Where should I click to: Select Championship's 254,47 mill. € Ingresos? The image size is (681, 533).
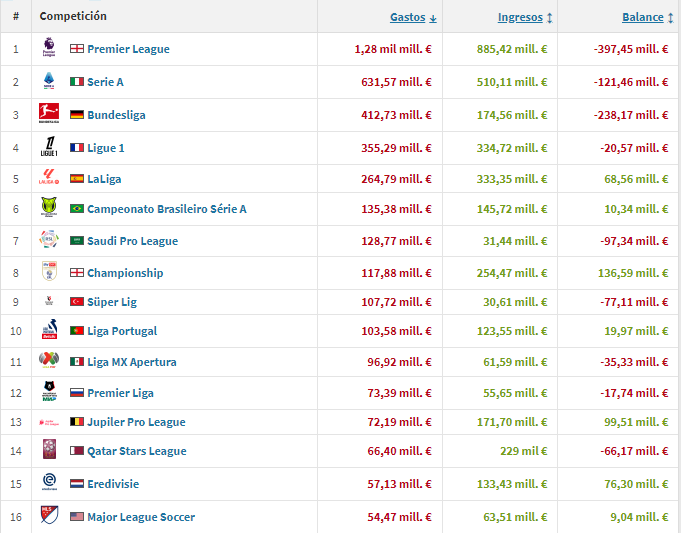point(512,273)
